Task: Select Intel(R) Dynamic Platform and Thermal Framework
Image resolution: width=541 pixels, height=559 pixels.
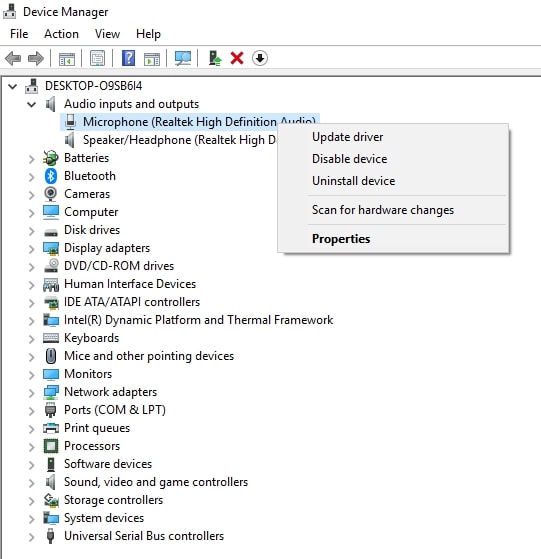Action: tap(199, 320)
